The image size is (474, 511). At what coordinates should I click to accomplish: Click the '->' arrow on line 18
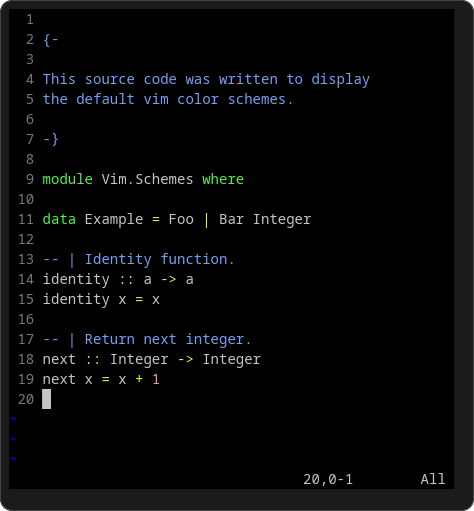click(x=185, y=360)
